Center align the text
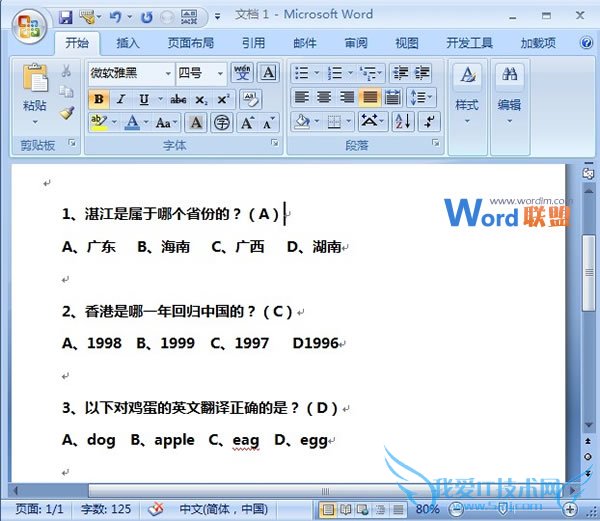Screen dimensions: 600x521 (x=324, y=97)
